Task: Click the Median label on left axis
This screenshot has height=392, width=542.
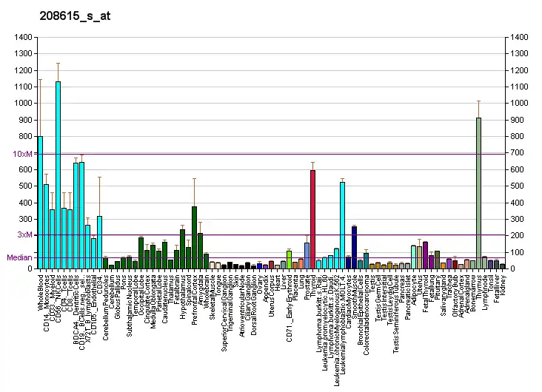Action: pos(19,257)
